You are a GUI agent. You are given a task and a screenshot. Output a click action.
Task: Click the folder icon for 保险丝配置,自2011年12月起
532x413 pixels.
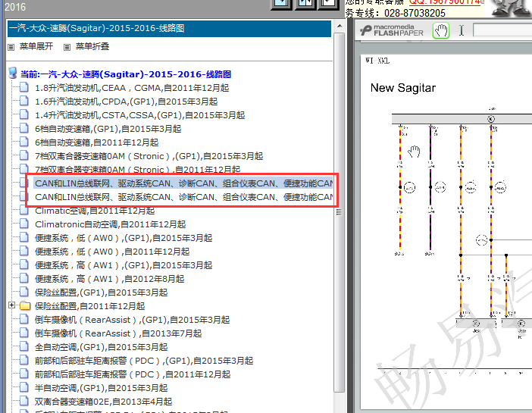(25, 305)
